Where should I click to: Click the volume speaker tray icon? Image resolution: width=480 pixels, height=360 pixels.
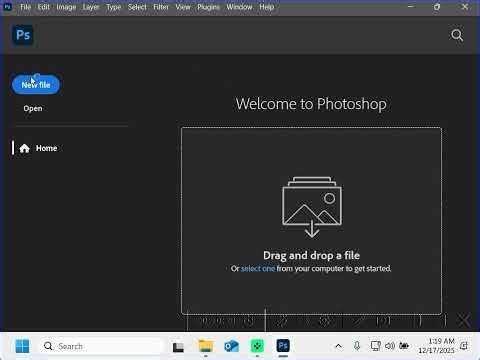pos(390,346)
